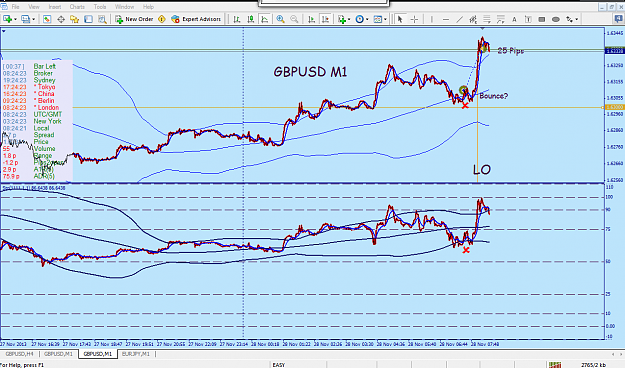
Task: Open the chart Templates icon
Action: (x=377, y=19)
